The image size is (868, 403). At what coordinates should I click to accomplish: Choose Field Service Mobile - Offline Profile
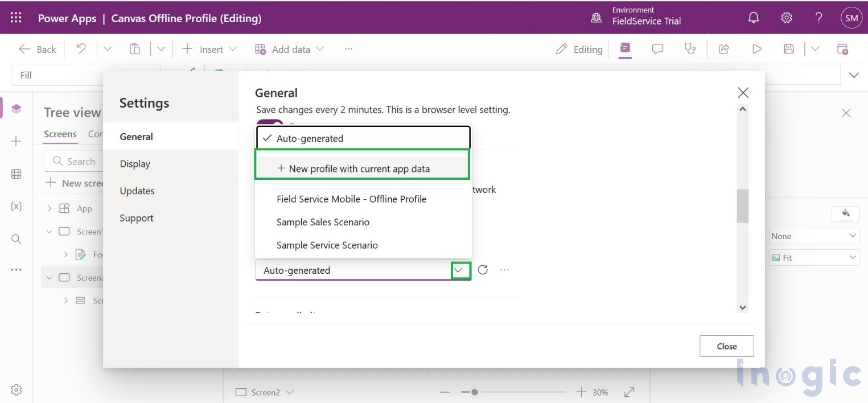click(351, 199)
